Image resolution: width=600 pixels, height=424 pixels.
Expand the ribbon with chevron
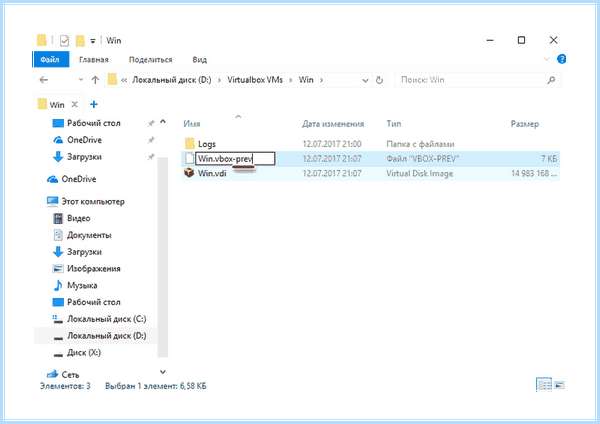(x=546, y=59)
